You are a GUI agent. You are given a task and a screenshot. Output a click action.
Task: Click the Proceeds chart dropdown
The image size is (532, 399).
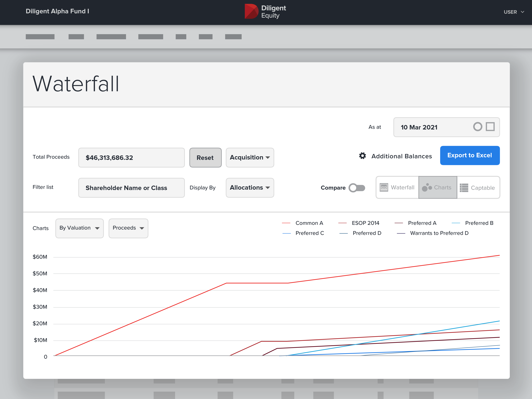click(x=128, y=228)
